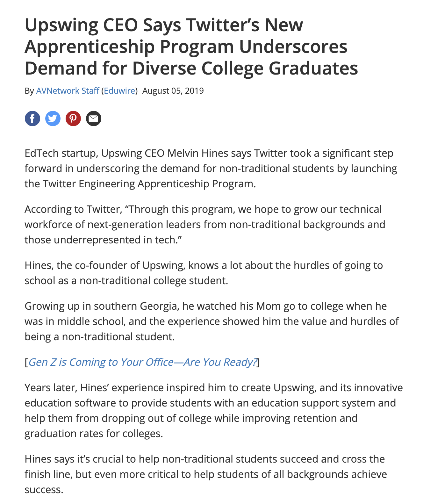Screen dimensions: 423x504
Task: Click the article headline about Upswing CEO
Action: [191, 47]
